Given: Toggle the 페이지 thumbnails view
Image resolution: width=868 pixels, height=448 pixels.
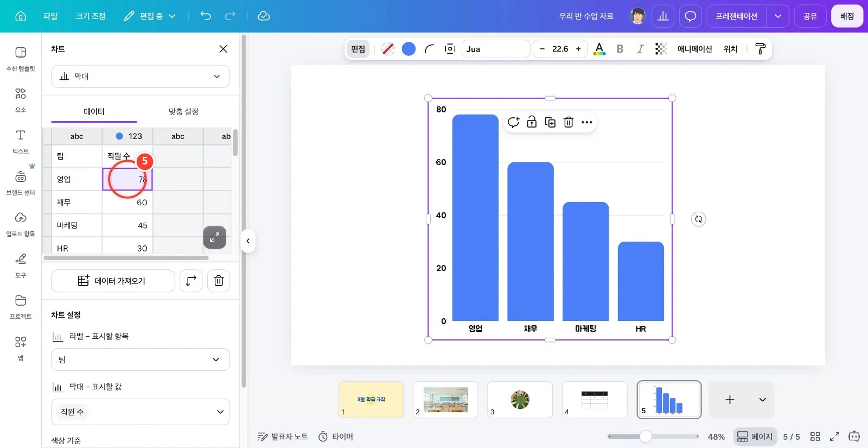Looking at the screenshot, I should coord(755,437).
